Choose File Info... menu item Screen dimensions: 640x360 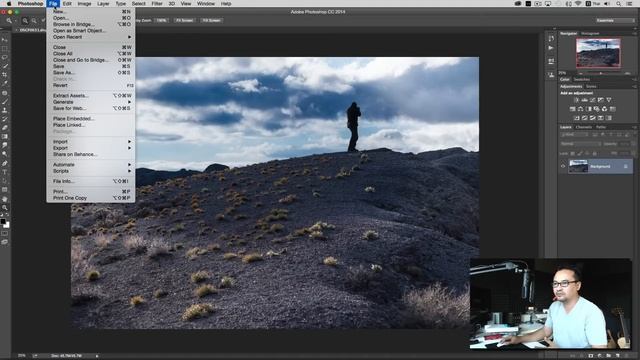(x=91, y=181)
